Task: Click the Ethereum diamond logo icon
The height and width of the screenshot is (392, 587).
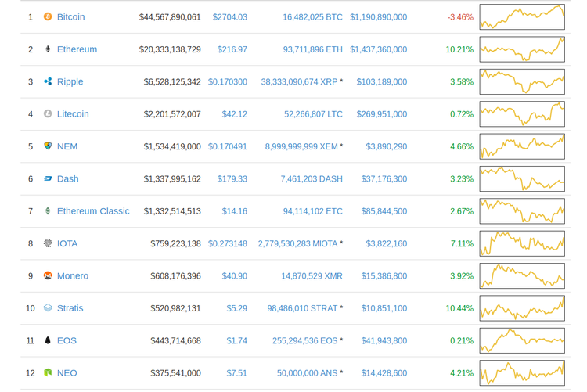Action: [48, 49]
